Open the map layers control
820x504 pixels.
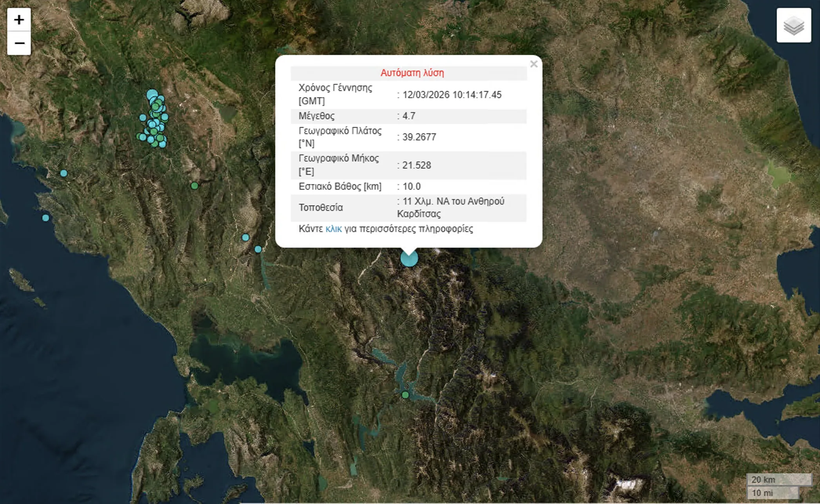[794, 25]
